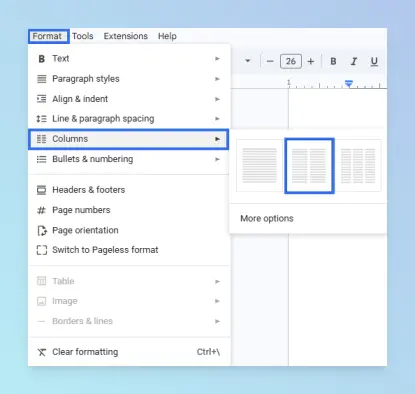Click the blue indent marker on ruler
The image size is (415, 394).
coord(349,83)
